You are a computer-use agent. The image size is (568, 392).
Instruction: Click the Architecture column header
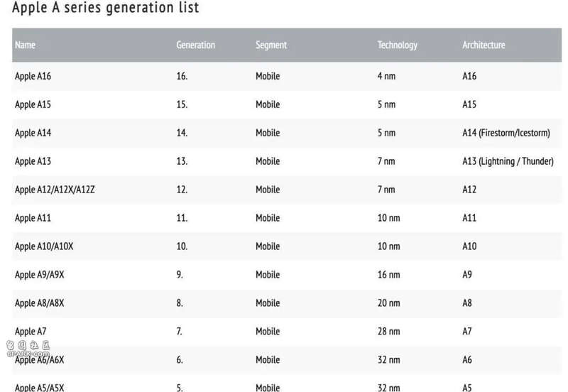coord(484,45)
